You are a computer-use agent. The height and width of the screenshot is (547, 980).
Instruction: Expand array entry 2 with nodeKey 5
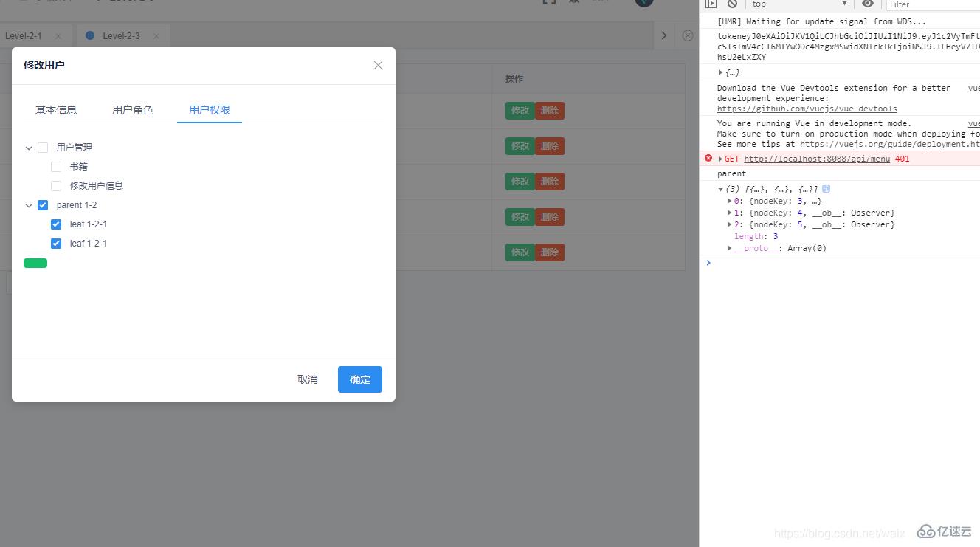(x=730, y=224)
